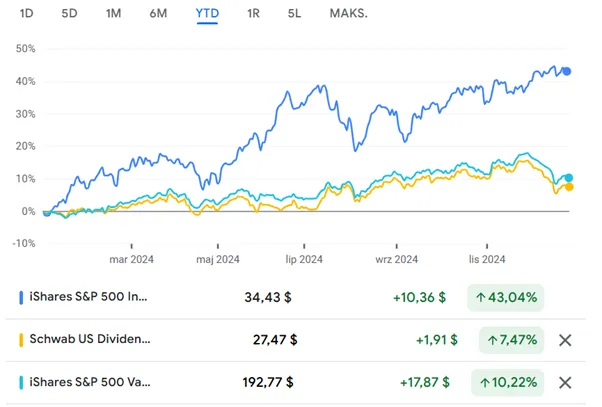Choose the 5L five-year tab
Screen dimensions: 602x407
click(294, 13)
